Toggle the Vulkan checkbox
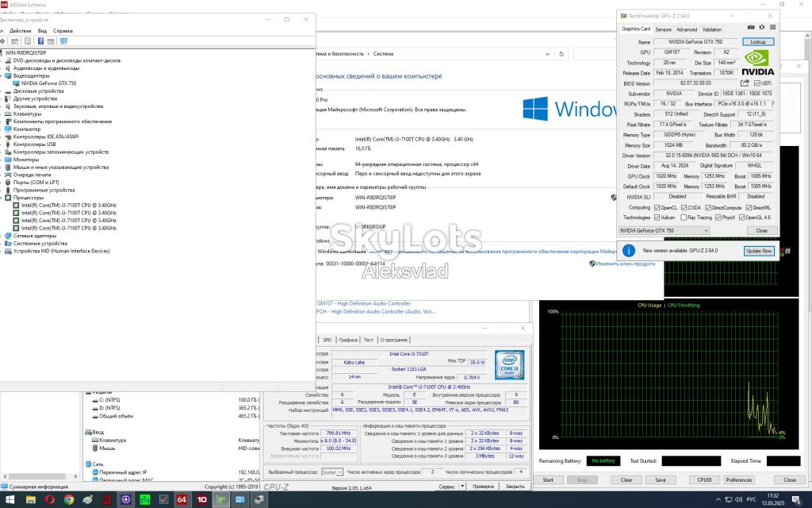 click(657, 217)
